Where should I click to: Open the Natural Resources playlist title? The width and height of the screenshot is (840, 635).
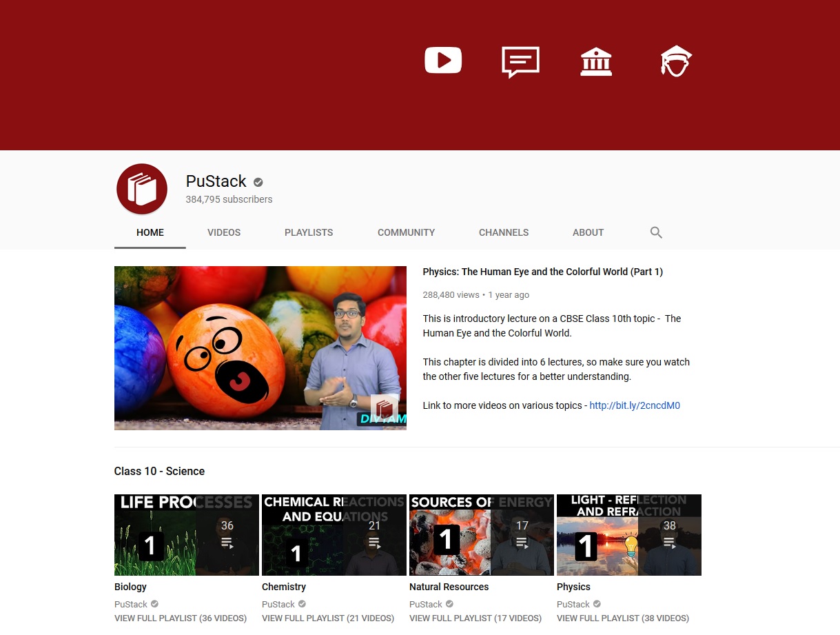449,587
